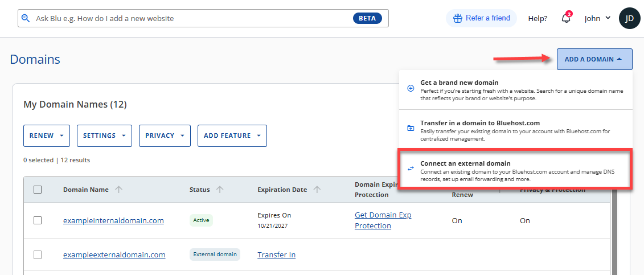This screenshot has height=275, width=644.
Task: Open the notifications bell icon
Action: point(565,18)
